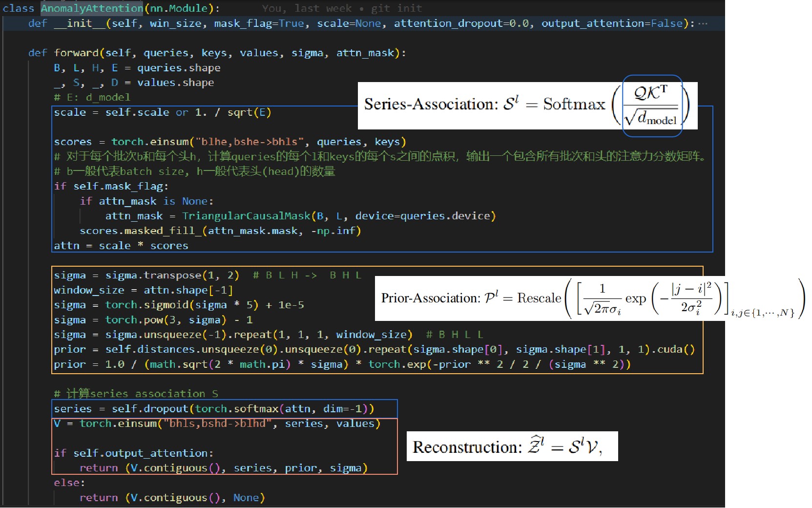Click the '# 计算series association S' comment

136,394
